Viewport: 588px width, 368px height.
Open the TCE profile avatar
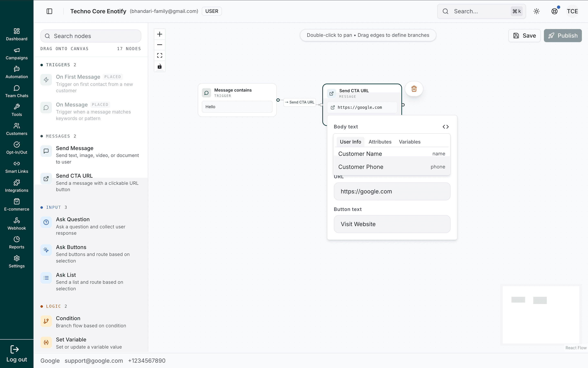(572, 11)
